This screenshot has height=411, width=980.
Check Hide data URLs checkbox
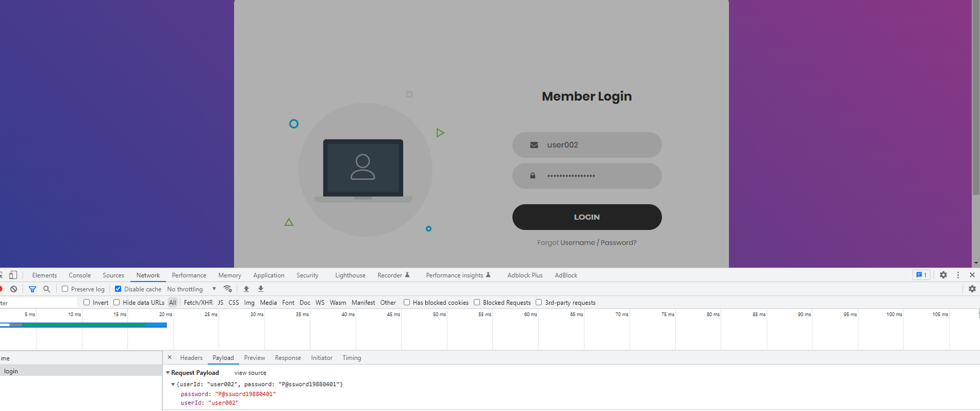pos(116,302)
